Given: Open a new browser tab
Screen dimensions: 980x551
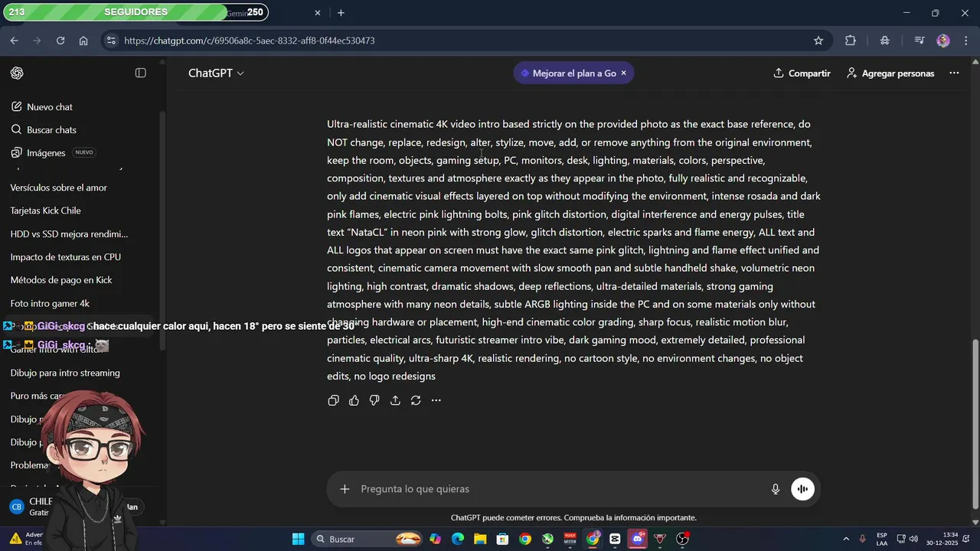Looking at the screenshot, I should pyautogui.click(x=341, y=13).
